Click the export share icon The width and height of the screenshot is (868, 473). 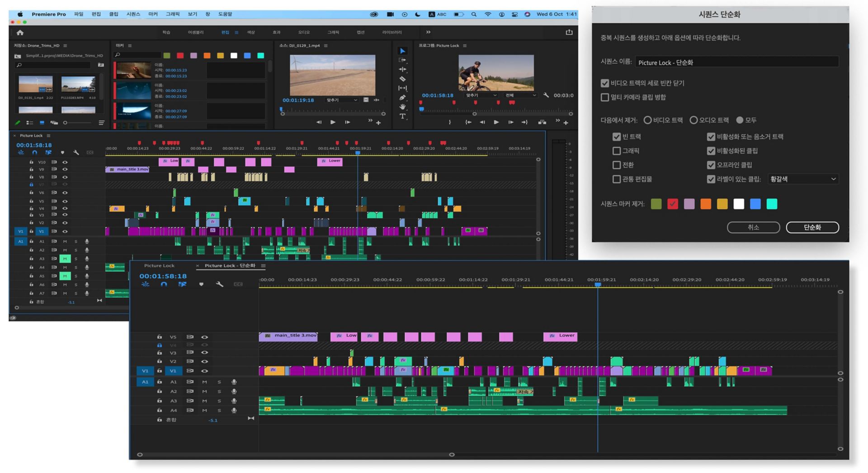(569, 33)
